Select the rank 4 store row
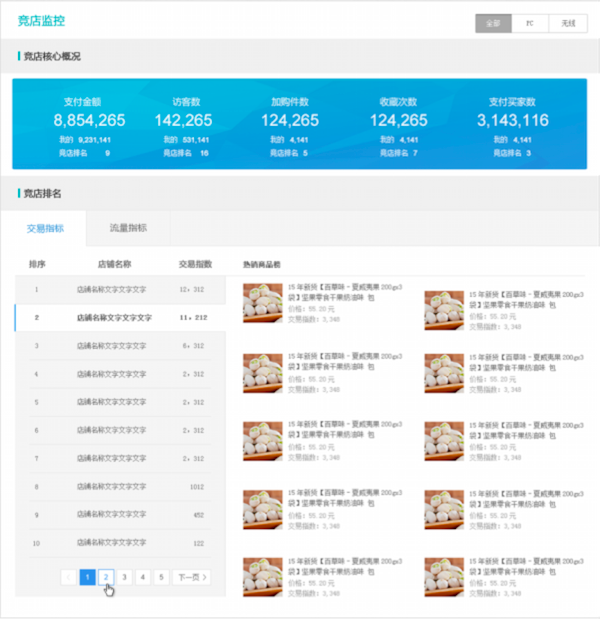The width and height of the screenshot is (600, 619). pos(120,374)
